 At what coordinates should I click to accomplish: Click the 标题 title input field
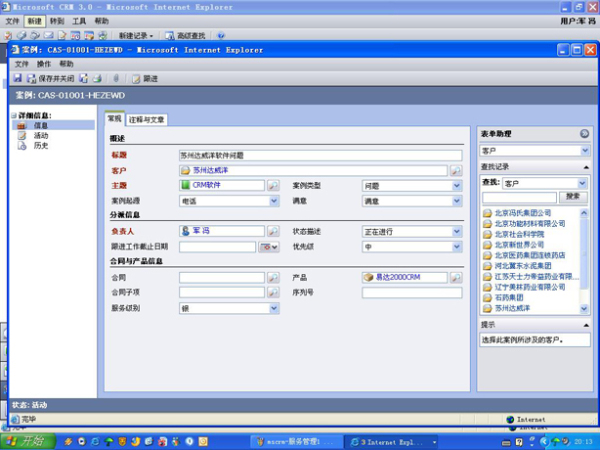320,155
